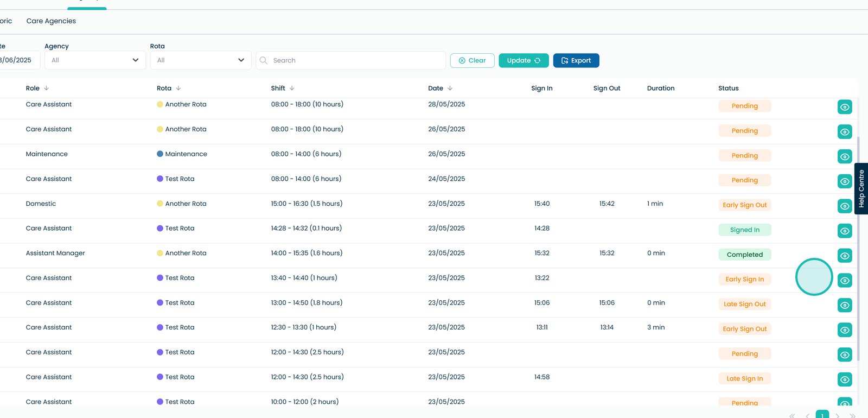Click the Clear filters button
868x418 pixels.
472,60
